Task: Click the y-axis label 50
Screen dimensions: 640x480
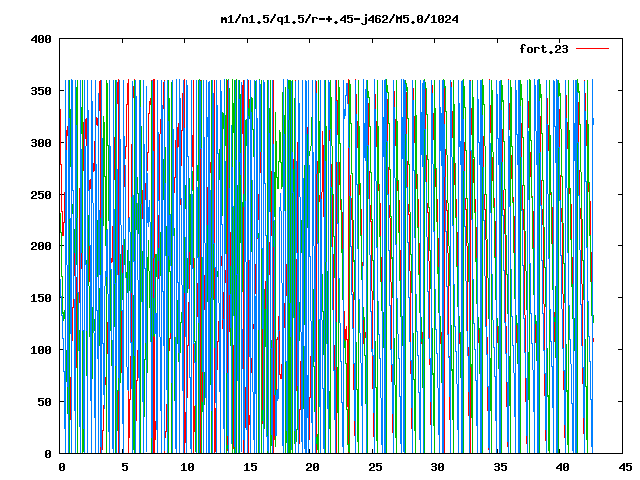Action: pyautogui.click(x=44, y=402)
